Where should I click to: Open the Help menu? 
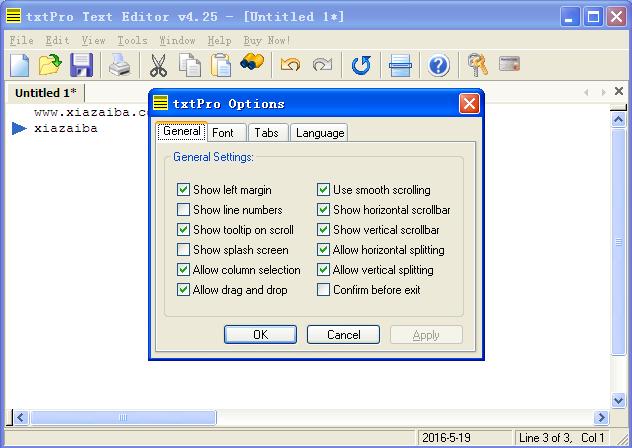[219, 40]
